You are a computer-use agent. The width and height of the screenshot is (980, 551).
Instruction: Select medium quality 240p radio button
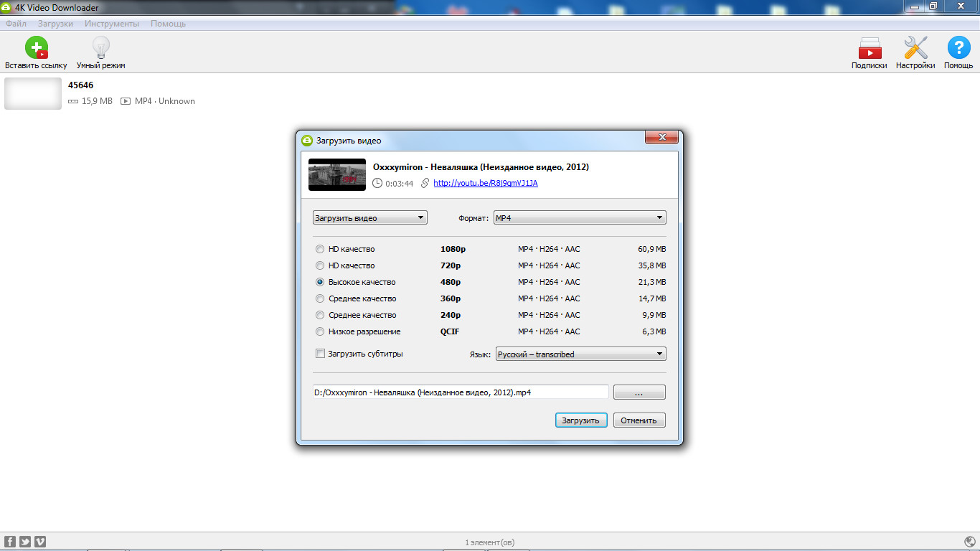(x=320, y=315)
